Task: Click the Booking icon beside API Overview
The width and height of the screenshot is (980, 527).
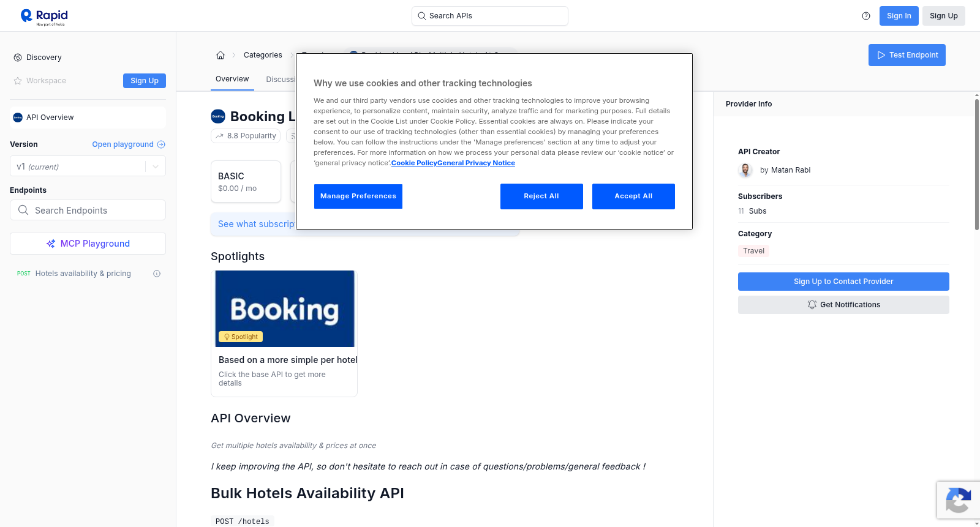Action: click(18, 118)
